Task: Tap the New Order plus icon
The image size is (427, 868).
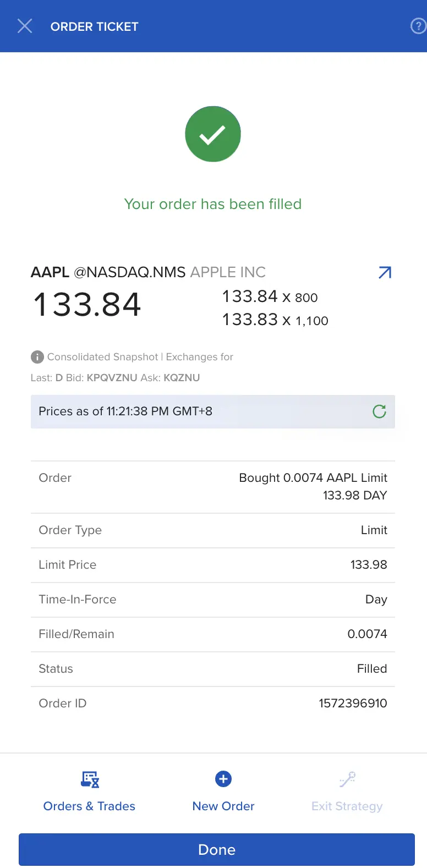Action: pyautogui.click(x=223, y=779)
